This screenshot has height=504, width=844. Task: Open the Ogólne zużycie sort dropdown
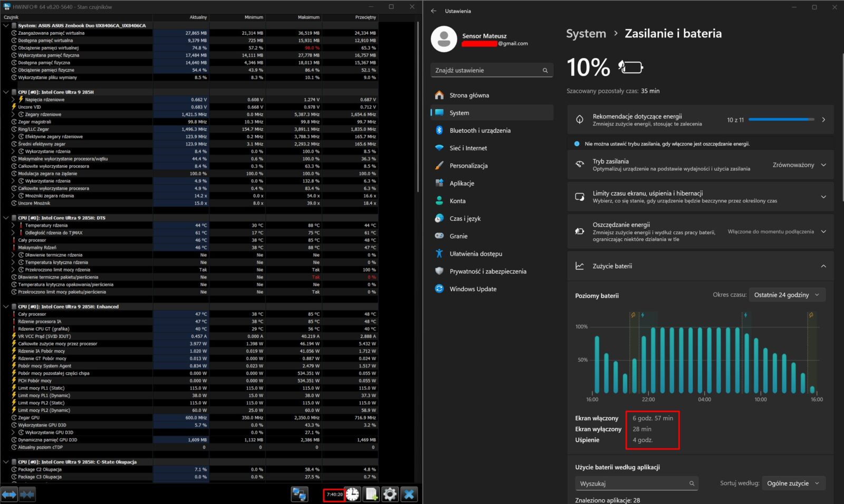pos(793,483)
